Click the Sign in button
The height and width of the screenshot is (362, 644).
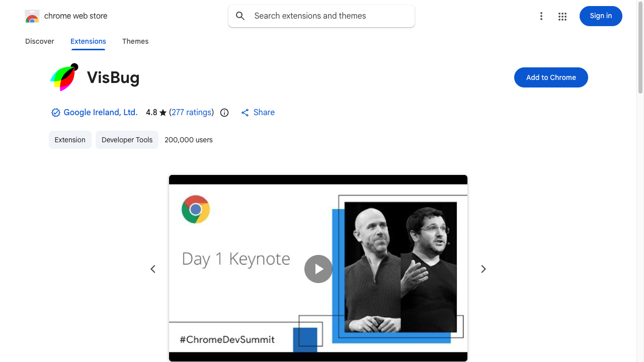601,16
